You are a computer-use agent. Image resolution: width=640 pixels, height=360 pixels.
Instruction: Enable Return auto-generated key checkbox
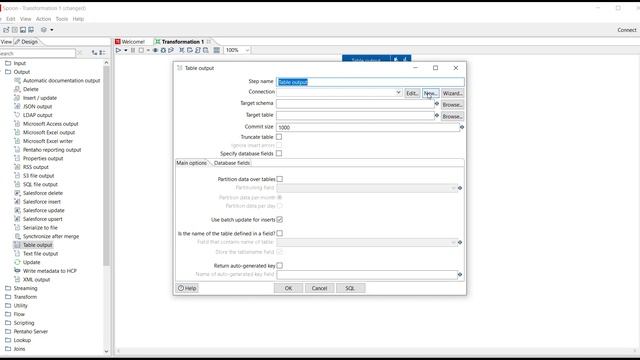coord(280,265)
